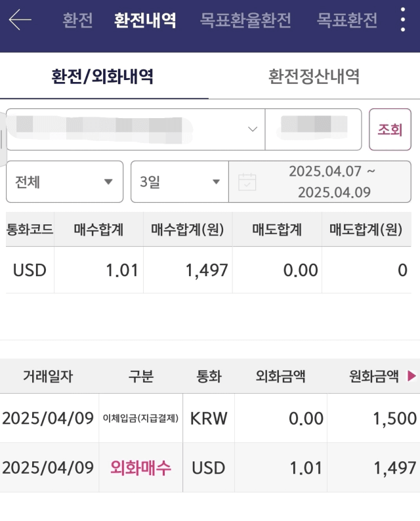Click the pink arrow beside 원화금액
This screenshot has height=521, width=420.
click(x=411, y=376)
